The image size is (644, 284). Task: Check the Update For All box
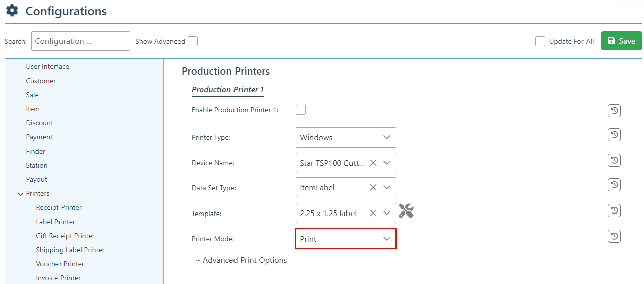pyautogui.click(x=540, y=41)
